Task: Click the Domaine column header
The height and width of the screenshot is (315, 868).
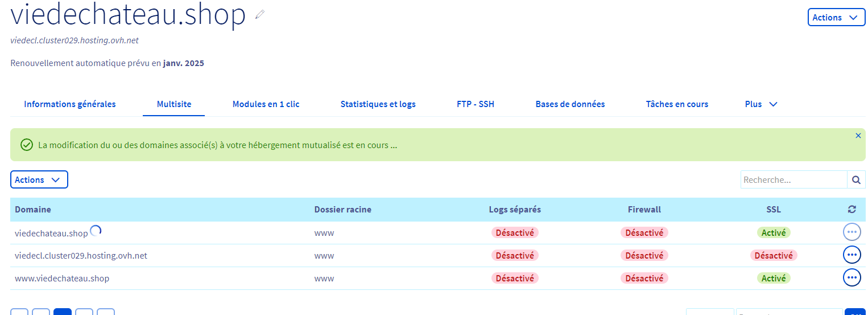Action: (x=33, y=210)
